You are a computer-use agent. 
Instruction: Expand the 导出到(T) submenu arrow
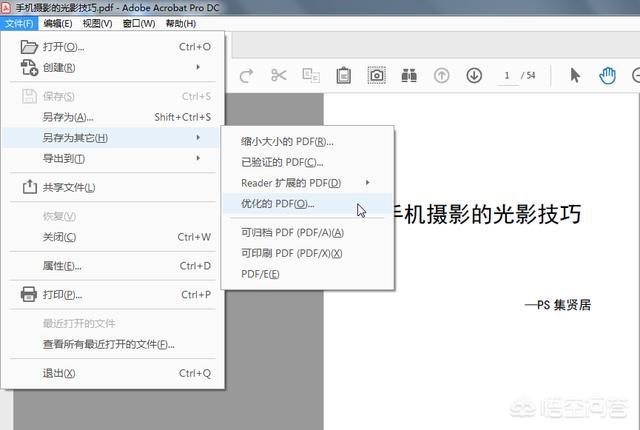point(198,158)
